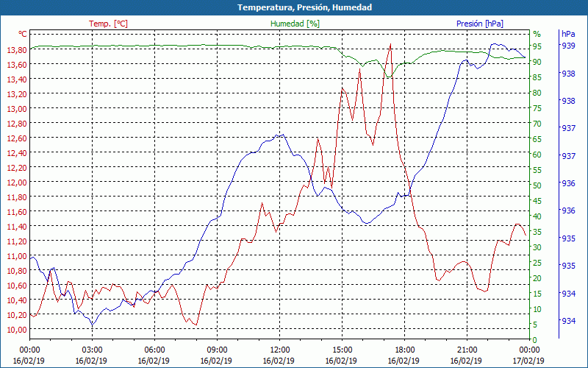Click temperature axis value "11,20"

point(16,241)
